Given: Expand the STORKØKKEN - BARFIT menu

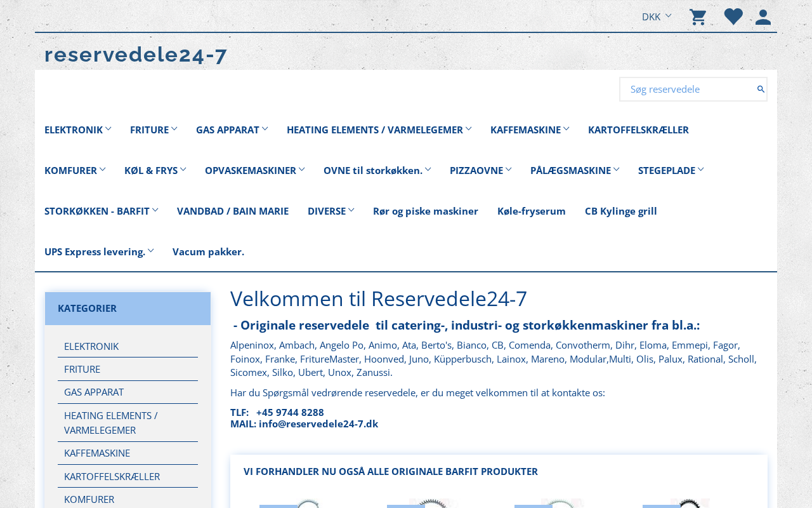Looking at the screenshot, I should click(101, 211).
